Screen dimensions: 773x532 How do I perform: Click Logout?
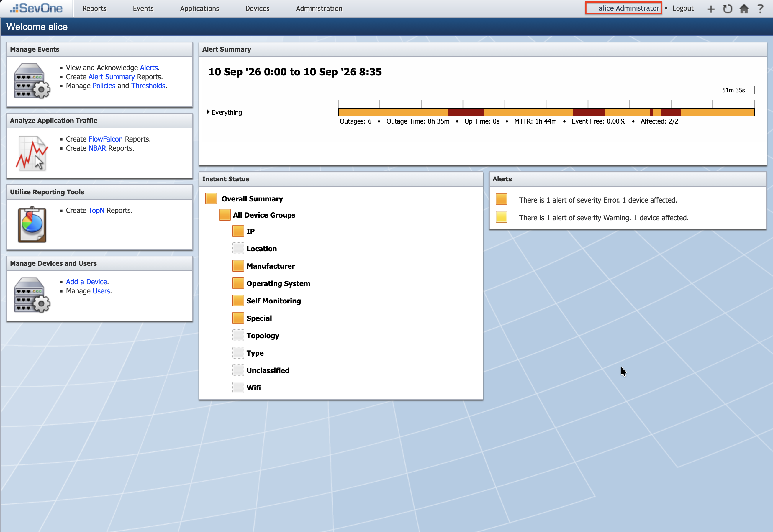(x=683, y=8)
